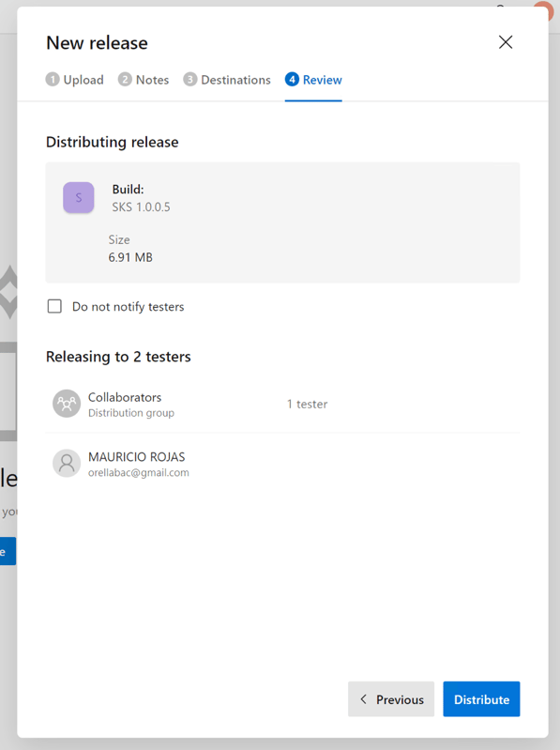Click the orellabac@gmail.com email text

coord(139,472)
